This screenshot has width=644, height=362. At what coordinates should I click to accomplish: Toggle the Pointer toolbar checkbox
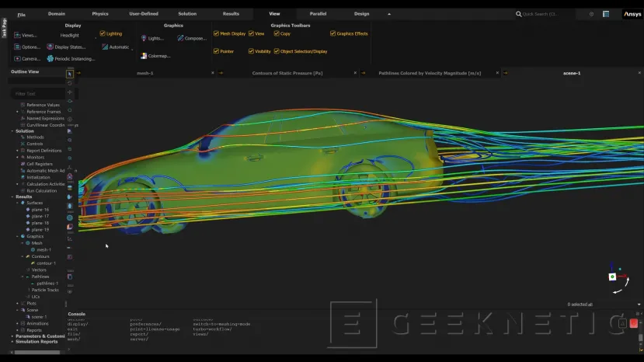(216, 51)
